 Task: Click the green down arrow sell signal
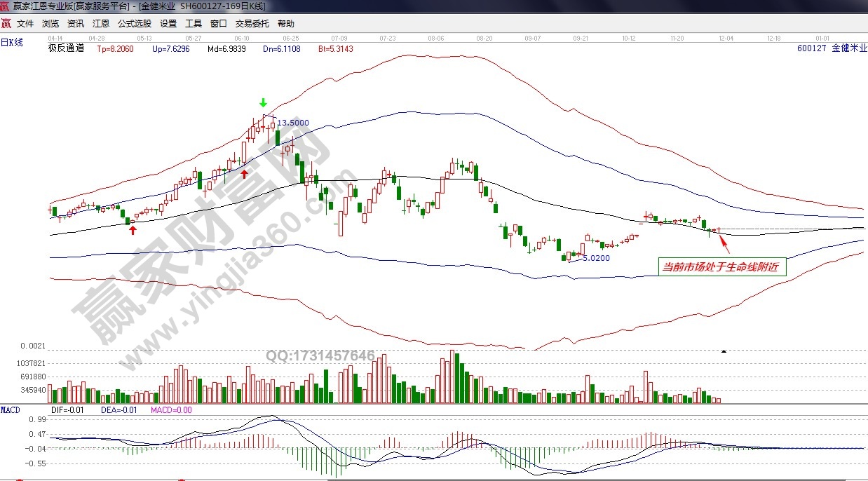coord(263,104)
